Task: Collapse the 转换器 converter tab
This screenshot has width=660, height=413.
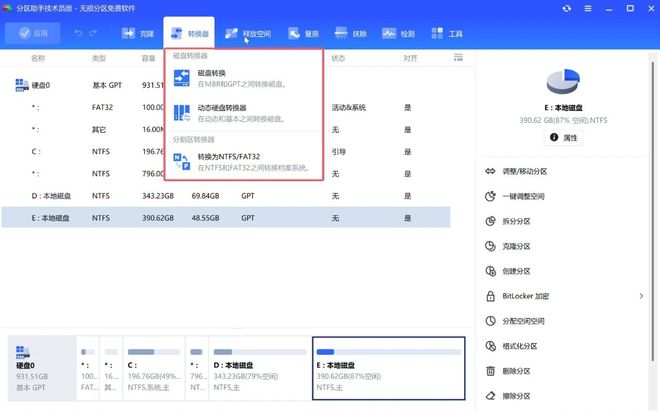Action: pos(189,33)
